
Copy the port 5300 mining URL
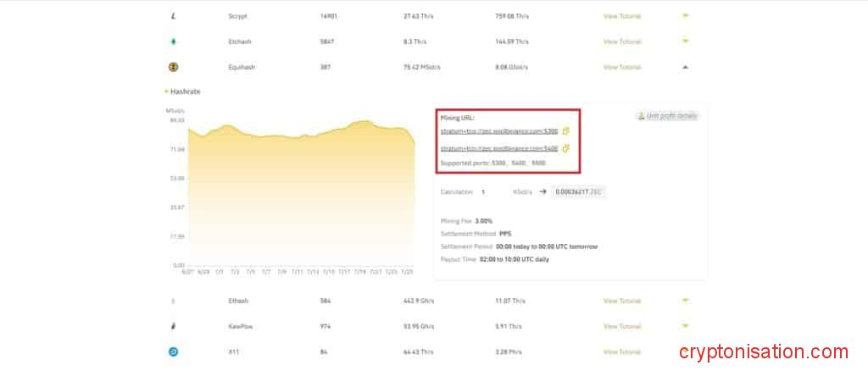point(566,131)
